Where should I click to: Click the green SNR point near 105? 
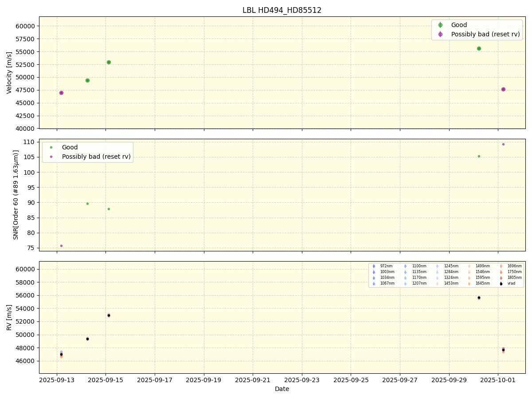point(479,156)
